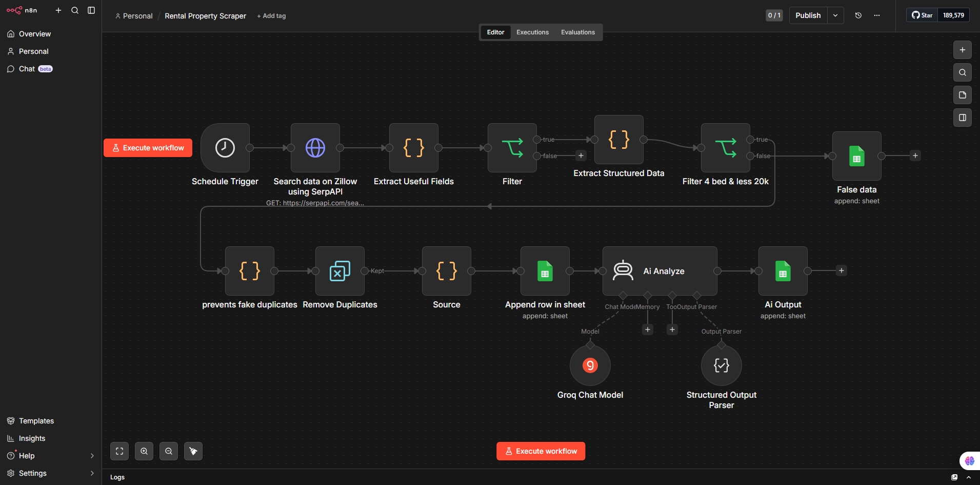Collapse the left sidebar panel
Screen dimensions: 980x485
(91, 10)
